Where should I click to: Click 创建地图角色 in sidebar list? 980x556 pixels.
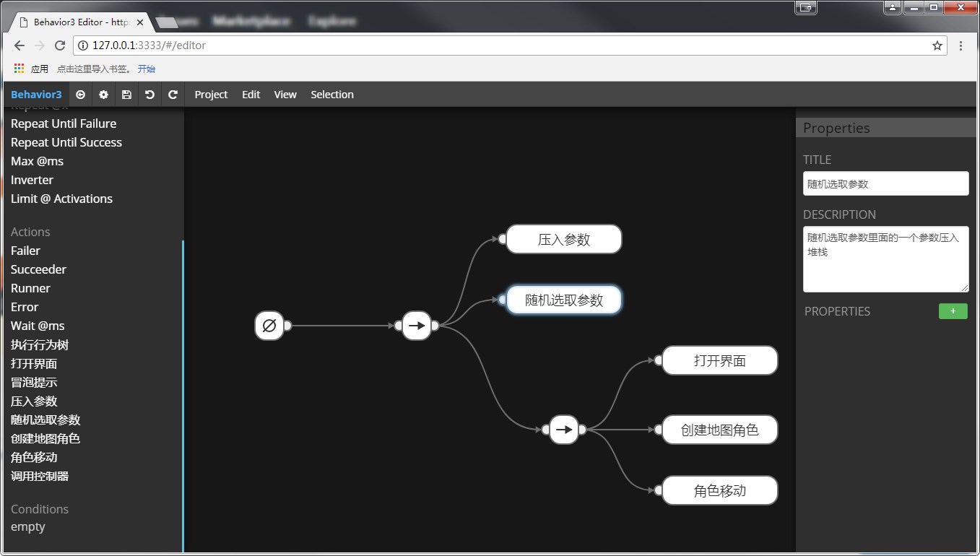click(x=45, y=438)
